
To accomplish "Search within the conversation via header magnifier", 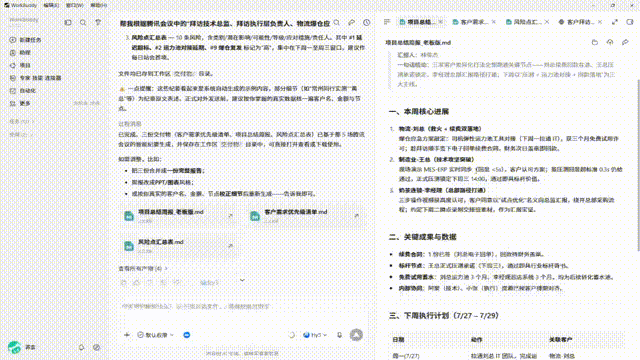I will point(337,23).
